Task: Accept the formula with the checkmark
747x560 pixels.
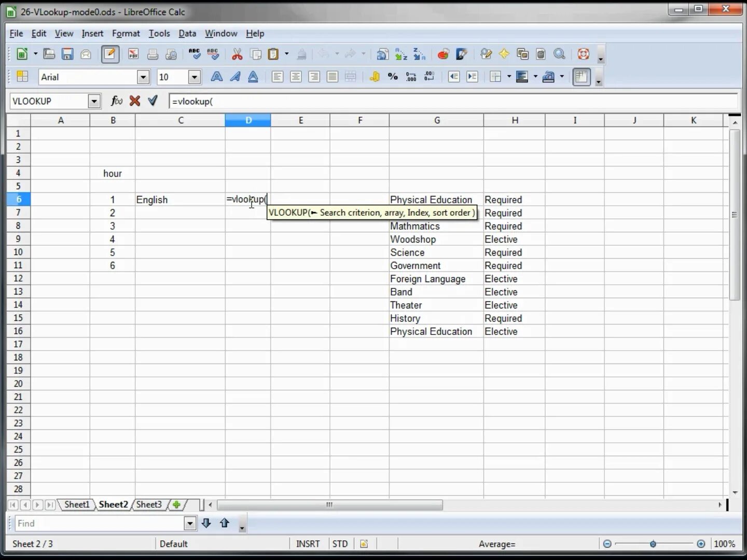Action: pyautogui.click(x=153, y=101)
